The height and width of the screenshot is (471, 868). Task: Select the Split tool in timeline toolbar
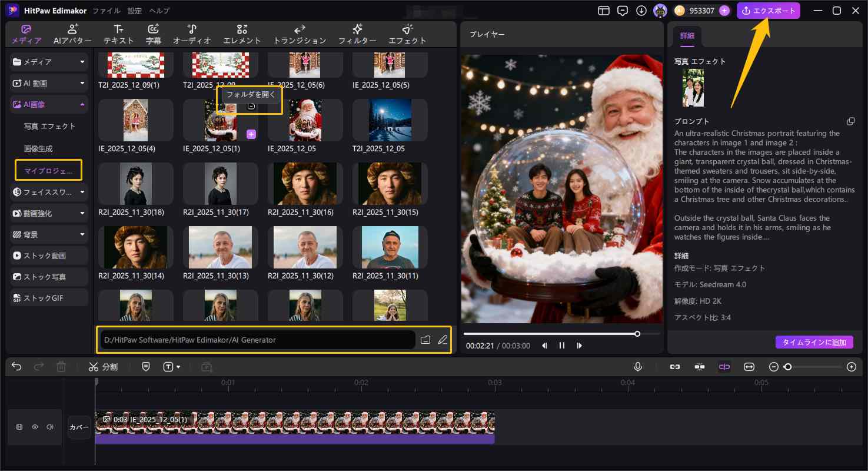(x=103, y=366)
